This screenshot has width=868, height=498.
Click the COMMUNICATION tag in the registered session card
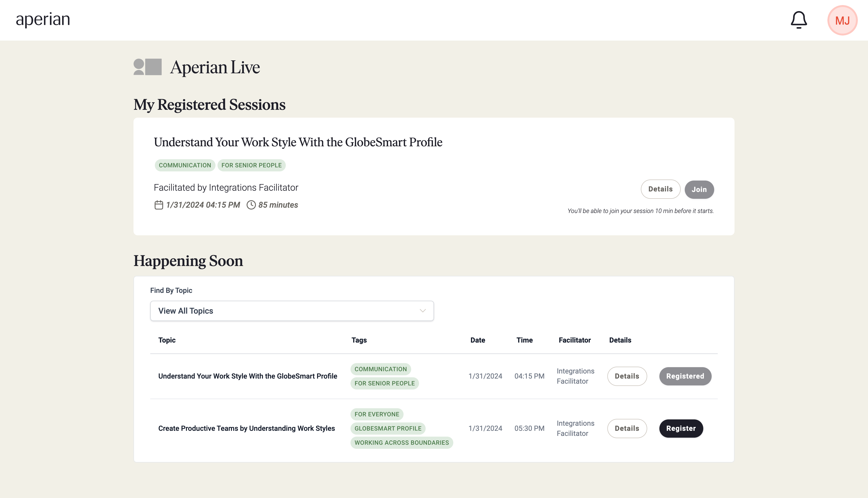click(x=185, y=165)
